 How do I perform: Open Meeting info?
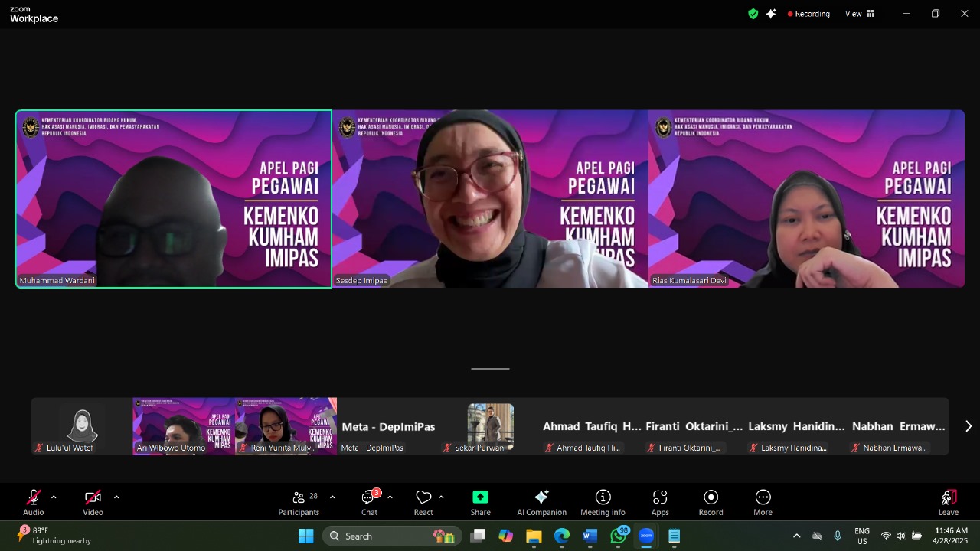click(x=603, y=502)
